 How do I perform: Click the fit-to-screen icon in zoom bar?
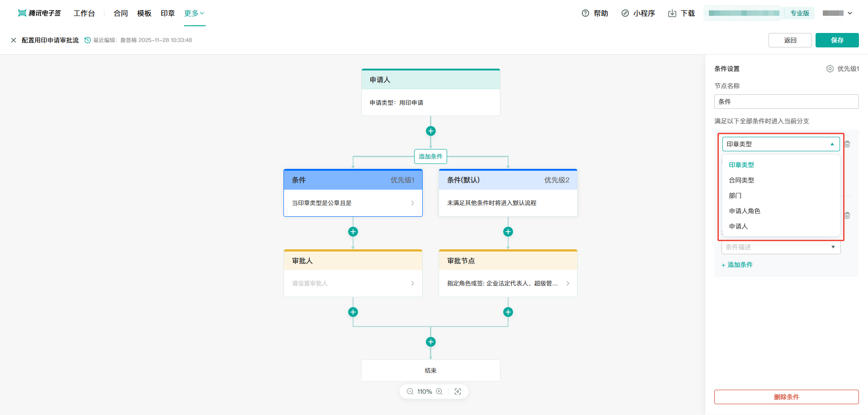click(458, 392)
